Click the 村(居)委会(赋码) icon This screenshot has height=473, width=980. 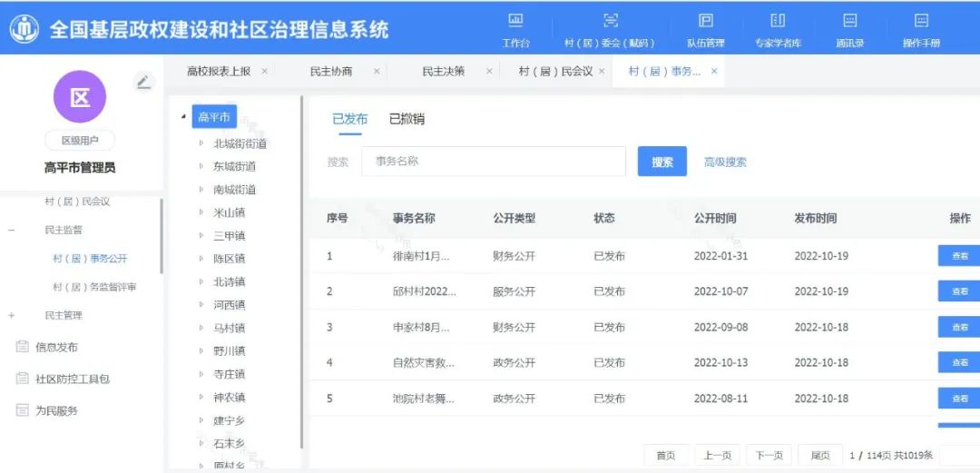(x=610, y=21)
